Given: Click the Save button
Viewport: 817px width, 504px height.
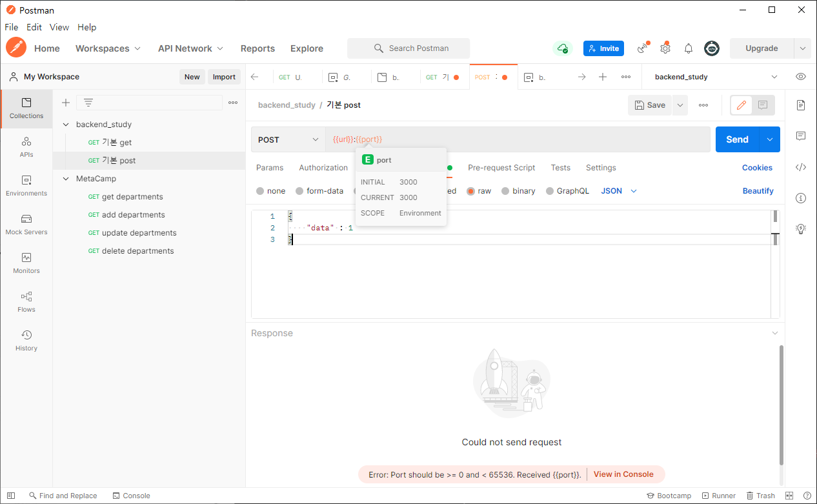Looking at the screenshot, I should pos(650,105).
